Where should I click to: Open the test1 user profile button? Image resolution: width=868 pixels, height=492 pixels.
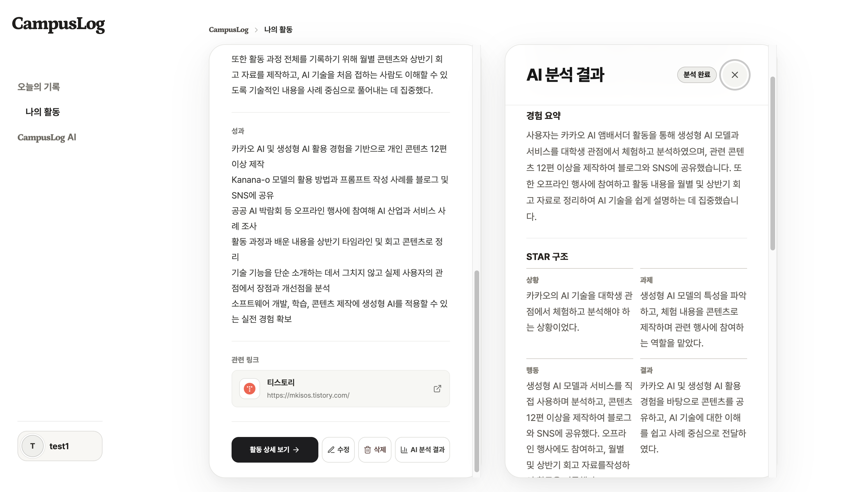point(60,446)
